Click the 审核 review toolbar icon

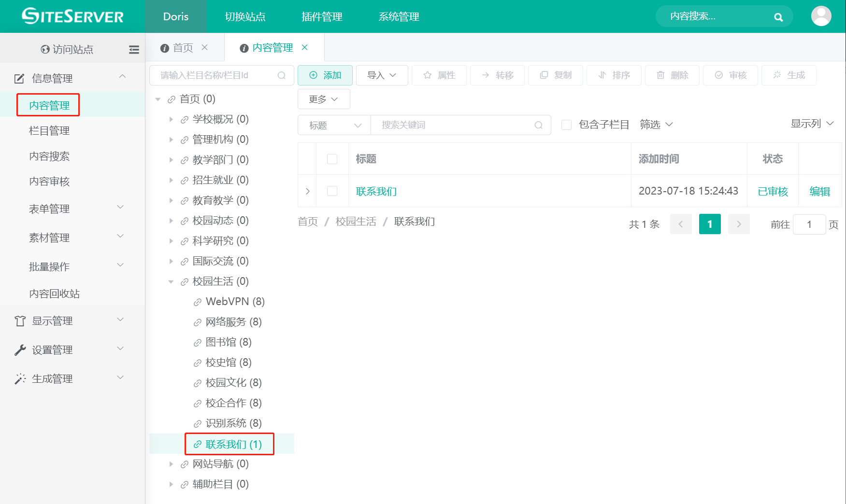(x=718, y=75)
